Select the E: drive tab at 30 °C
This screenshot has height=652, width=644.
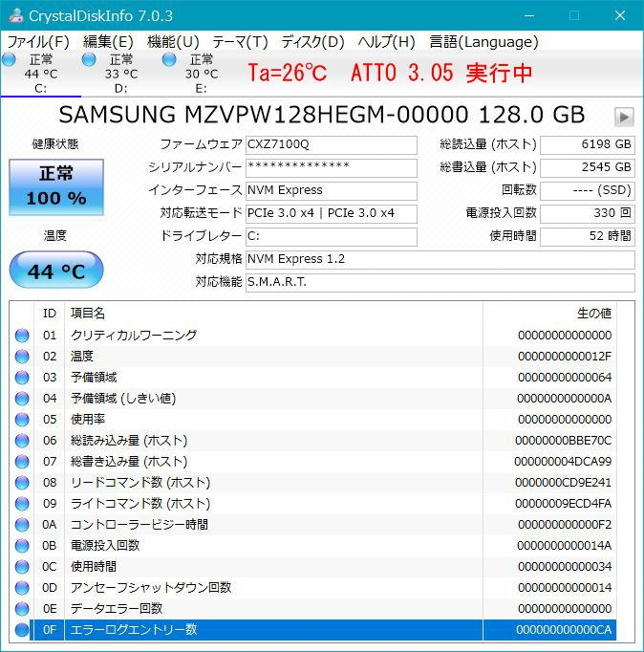point(201,74)
